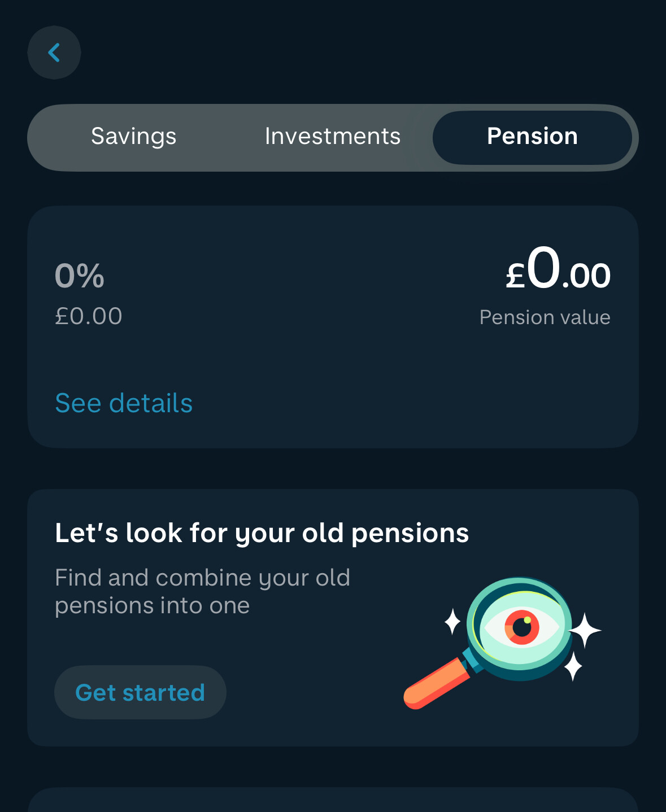This screenshot has height=812, width=666.
Task: Open See details for pension
Action: (x=124, y=403)
